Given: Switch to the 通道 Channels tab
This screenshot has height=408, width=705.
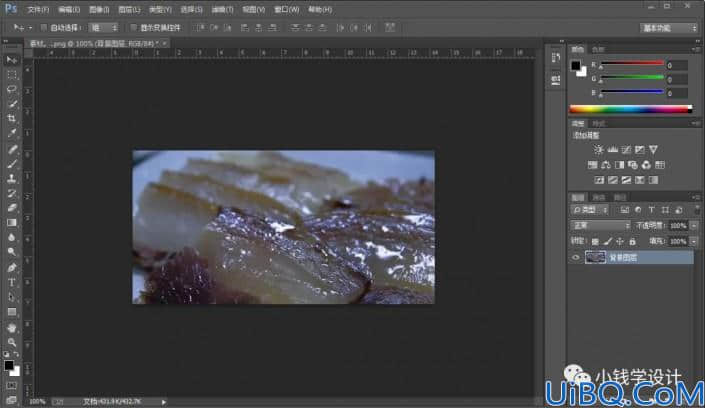Looking at the screenshot, I should (599, 197).
